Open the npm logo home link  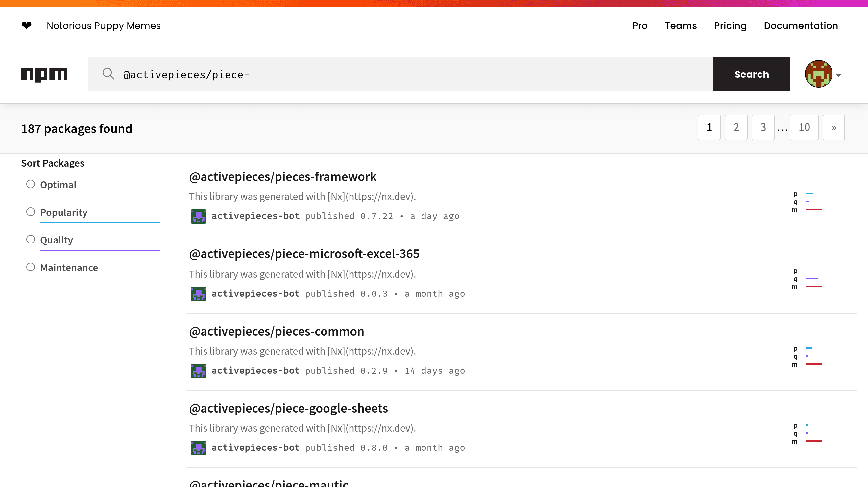pos(44,75)
